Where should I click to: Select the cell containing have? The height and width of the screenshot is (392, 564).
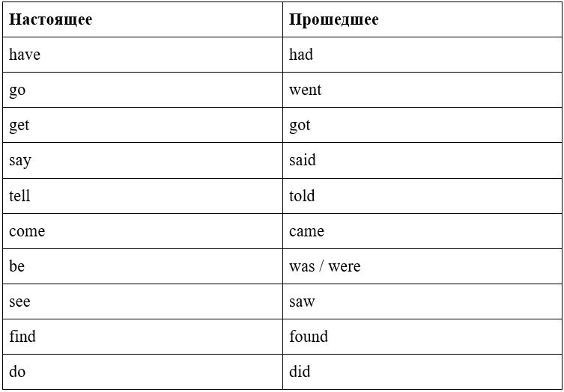pyautogui.click(x=142, y=55)
